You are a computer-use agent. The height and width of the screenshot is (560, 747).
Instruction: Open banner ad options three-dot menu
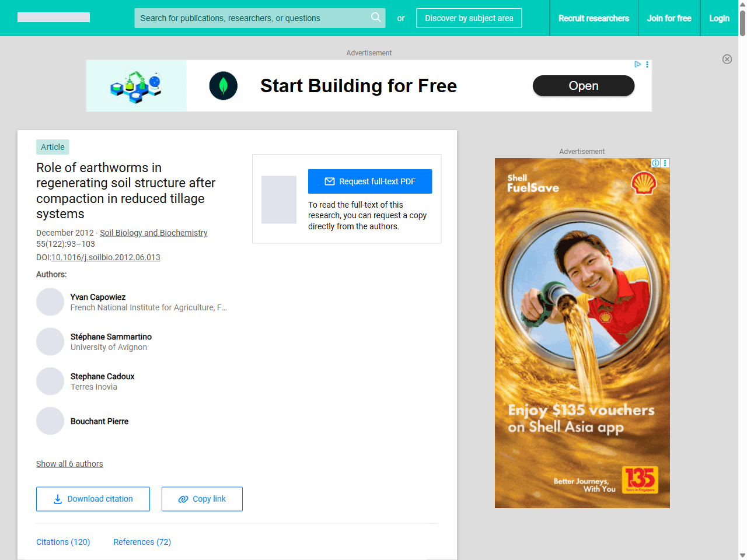click(647, 64)
